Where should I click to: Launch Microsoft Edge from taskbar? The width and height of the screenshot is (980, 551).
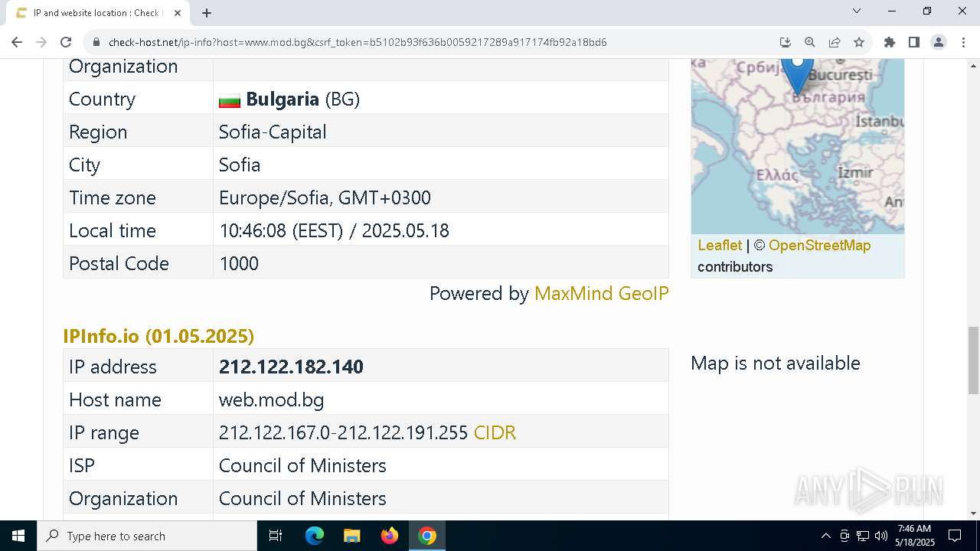coord(315,536)
